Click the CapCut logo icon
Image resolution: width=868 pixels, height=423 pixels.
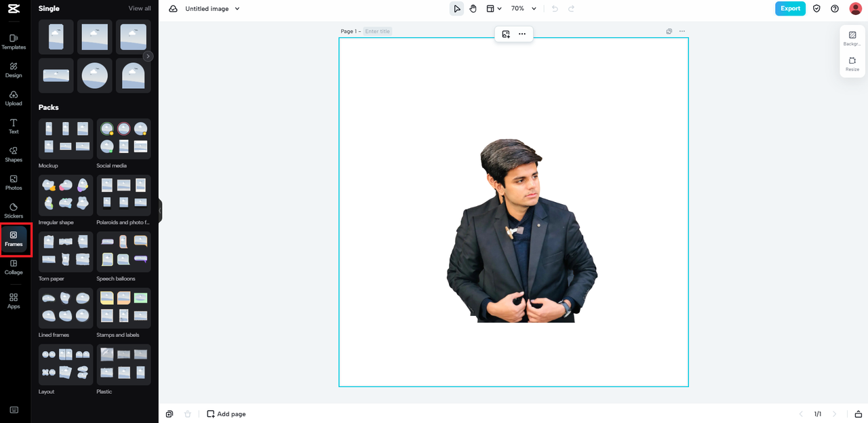click(x=14, y=9)
